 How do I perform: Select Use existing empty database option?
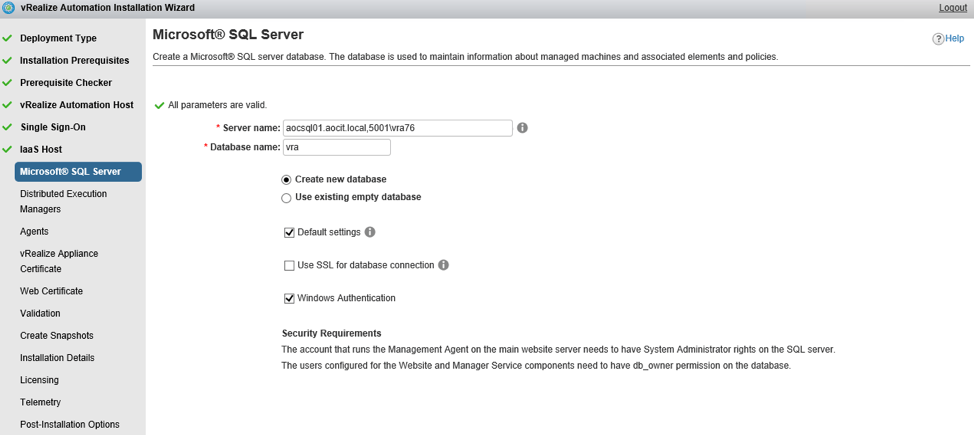(x=286, y=198)
